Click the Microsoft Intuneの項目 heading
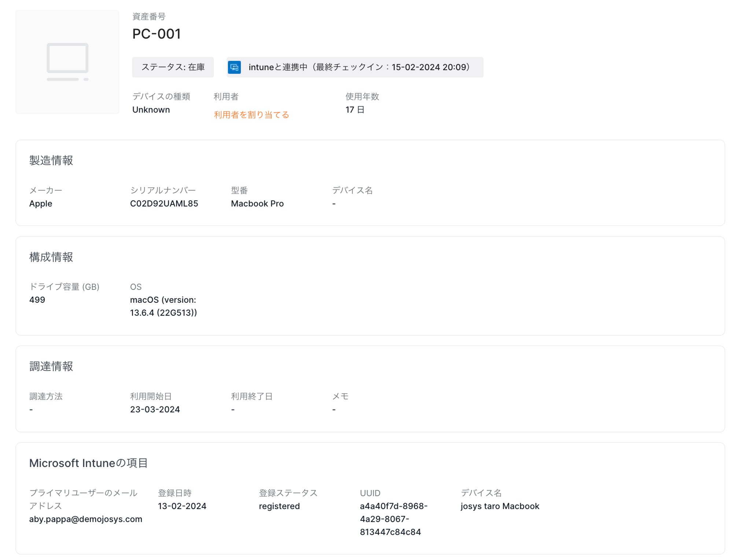The image size is (733, 560). pos(88,463)
